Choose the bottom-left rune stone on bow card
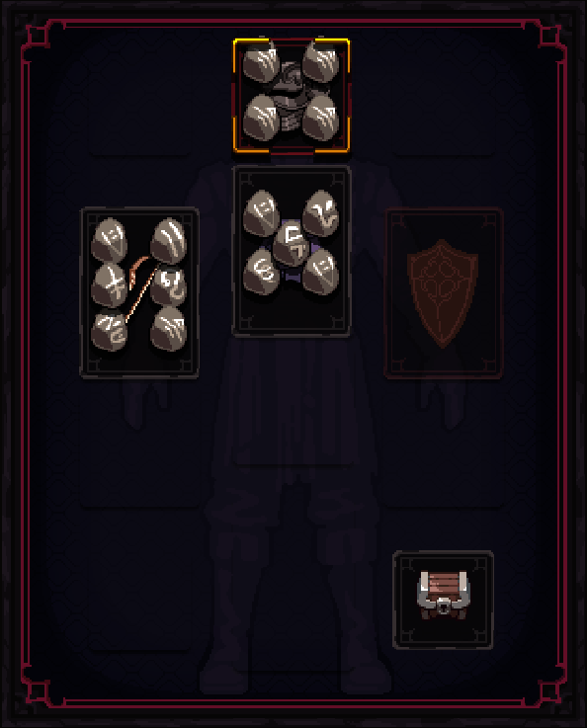 pyautogui.click(x=109, y=330)
